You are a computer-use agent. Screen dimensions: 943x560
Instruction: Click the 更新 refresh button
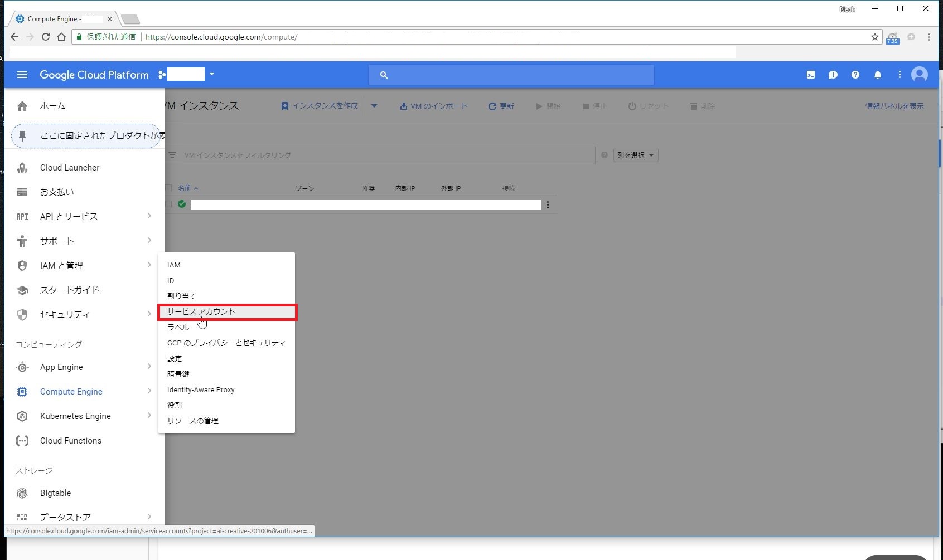pyautogui.click(x=501, y=106)
